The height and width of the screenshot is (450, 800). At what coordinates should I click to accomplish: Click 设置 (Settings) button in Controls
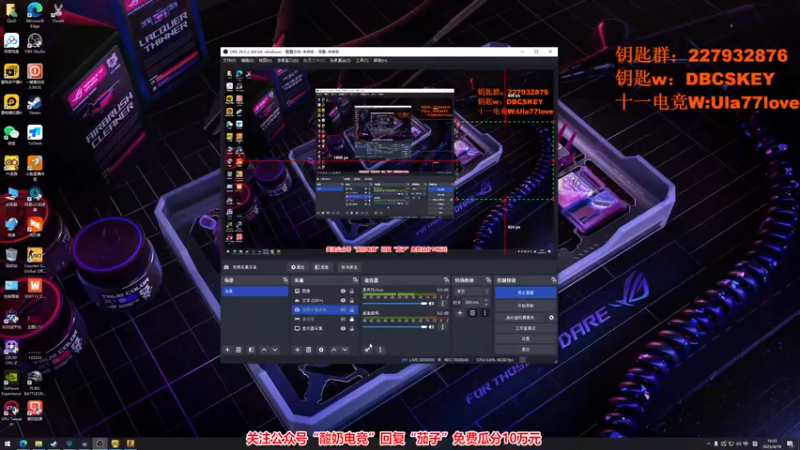(x=526, y=339)
